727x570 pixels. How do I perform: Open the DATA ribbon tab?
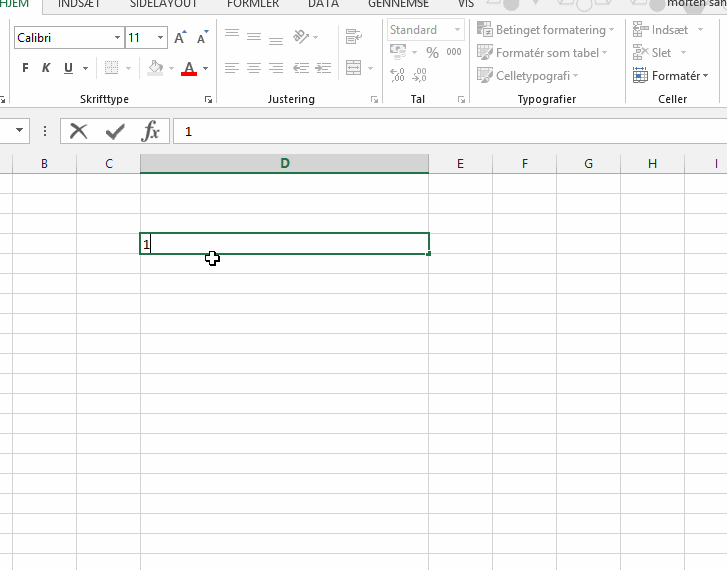[x=322, y=4]
